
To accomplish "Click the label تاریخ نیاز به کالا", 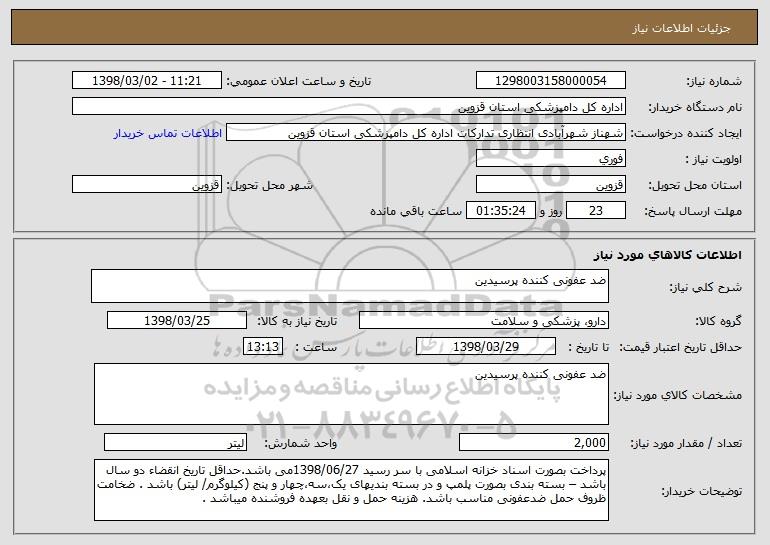I will [x=297, y=322].
